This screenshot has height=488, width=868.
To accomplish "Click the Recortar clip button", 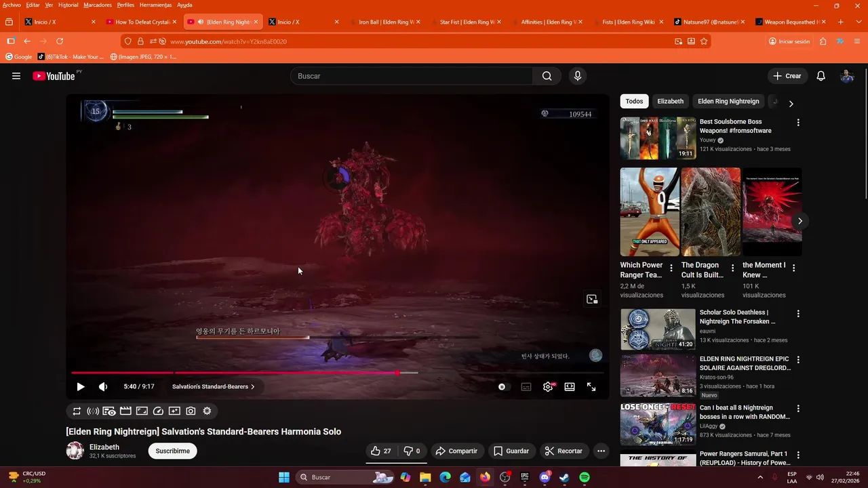I will (564, 451).
